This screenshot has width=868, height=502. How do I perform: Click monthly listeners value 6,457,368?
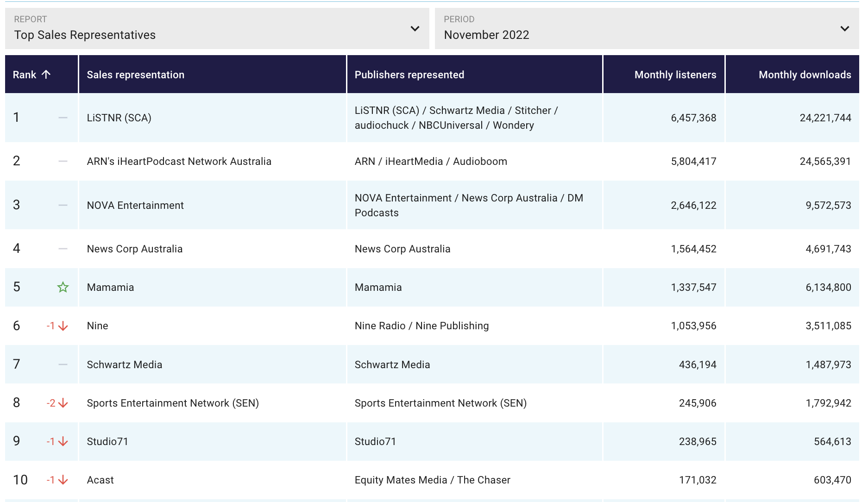pos(693,118)
